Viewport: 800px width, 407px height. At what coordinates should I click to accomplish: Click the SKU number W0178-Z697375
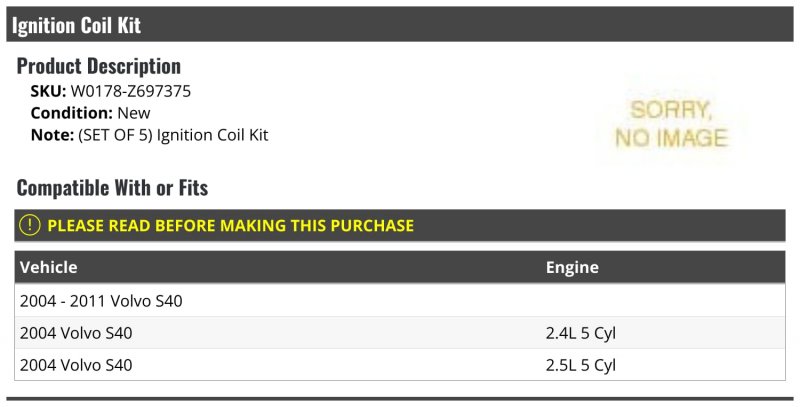[131, 91]
